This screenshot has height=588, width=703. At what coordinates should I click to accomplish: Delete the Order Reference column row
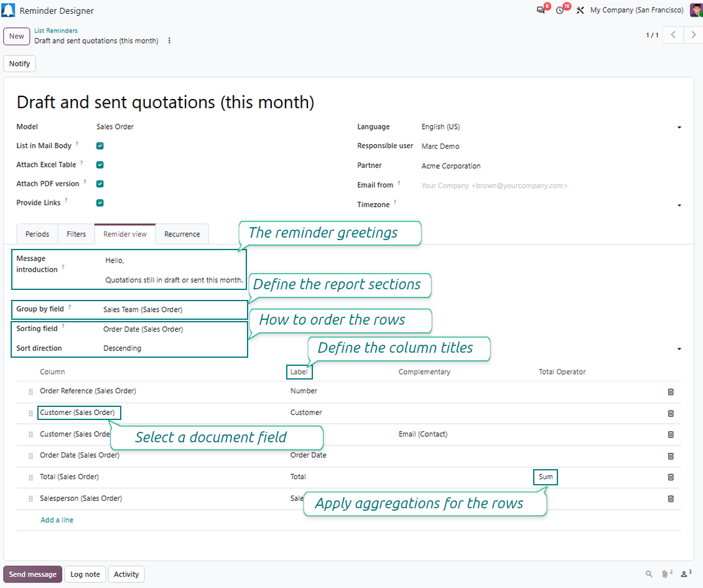(x=671, y=391)
